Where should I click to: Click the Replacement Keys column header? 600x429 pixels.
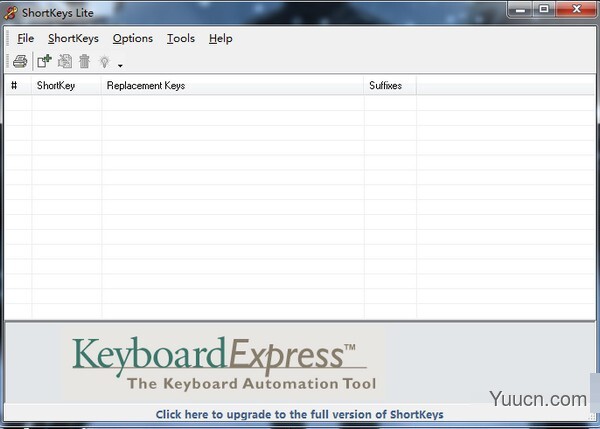click(x=232, y=86)
